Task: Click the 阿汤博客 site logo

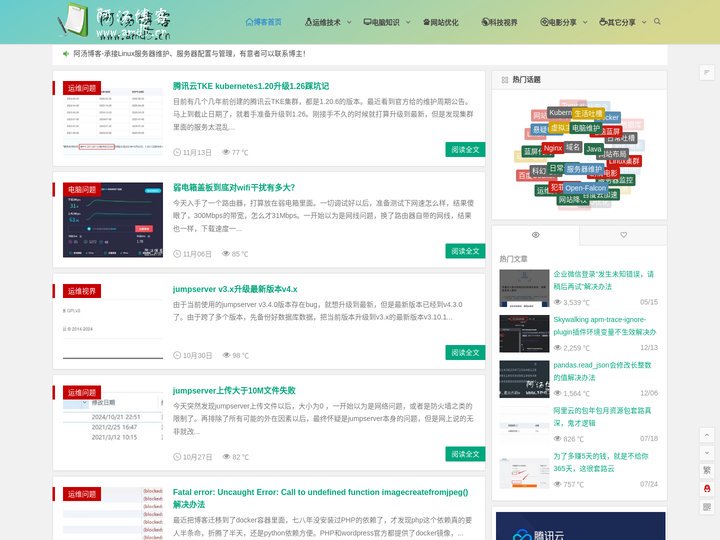Action: point(114,22)
